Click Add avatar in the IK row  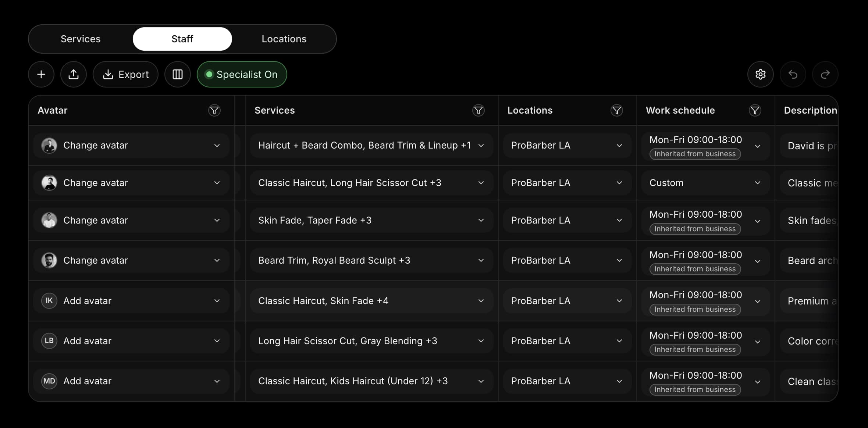[x=87, y=300]
